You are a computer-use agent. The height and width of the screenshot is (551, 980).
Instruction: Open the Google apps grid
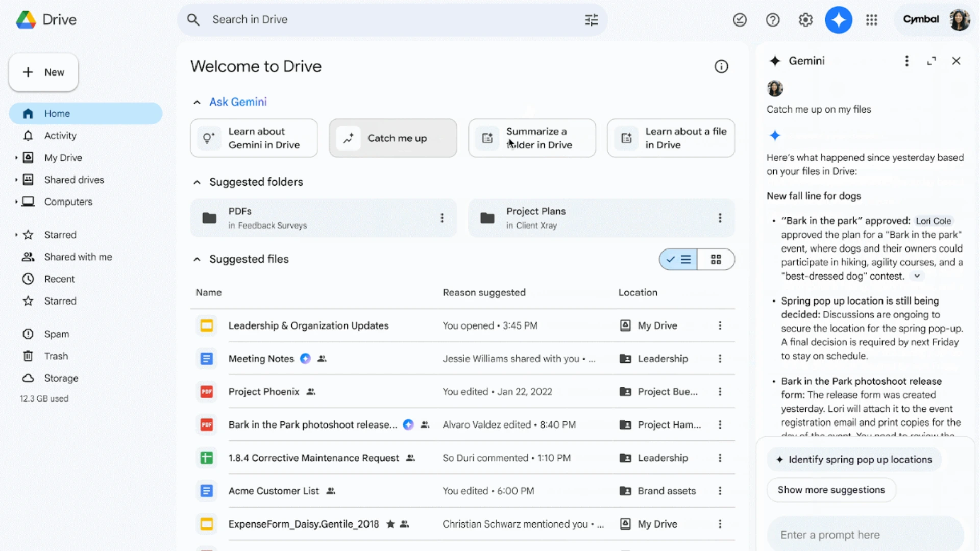point(872,20)
